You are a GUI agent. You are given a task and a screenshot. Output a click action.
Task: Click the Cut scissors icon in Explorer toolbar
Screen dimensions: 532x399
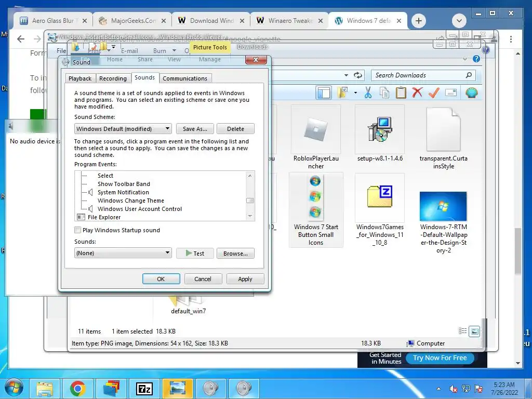(368, 92)
